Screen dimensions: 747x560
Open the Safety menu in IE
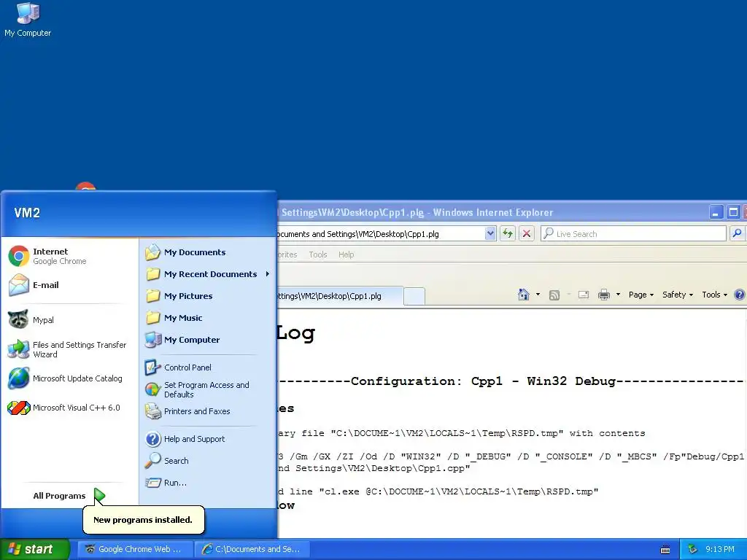[678, 295]
